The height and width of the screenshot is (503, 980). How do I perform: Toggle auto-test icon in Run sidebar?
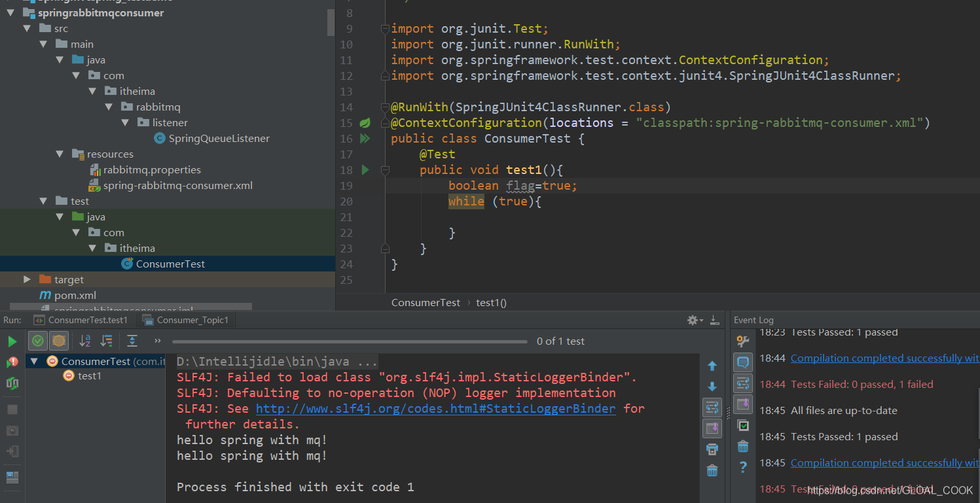pyautogui.click(x=12, y=383)
